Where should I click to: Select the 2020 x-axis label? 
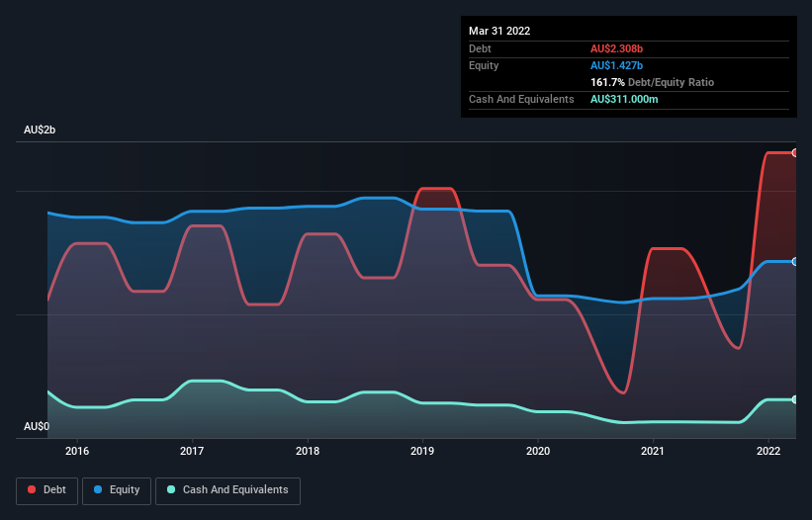tap(538, 451)
